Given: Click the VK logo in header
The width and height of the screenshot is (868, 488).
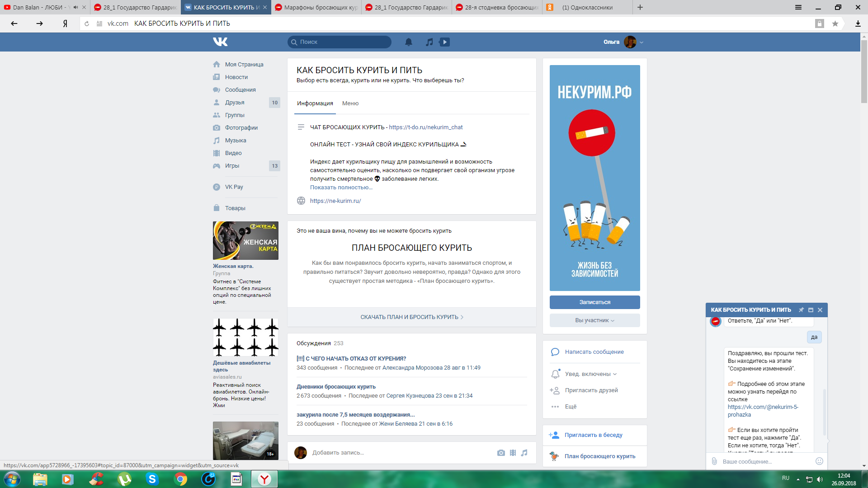Looking at the screenshot, I should point(220,42).
